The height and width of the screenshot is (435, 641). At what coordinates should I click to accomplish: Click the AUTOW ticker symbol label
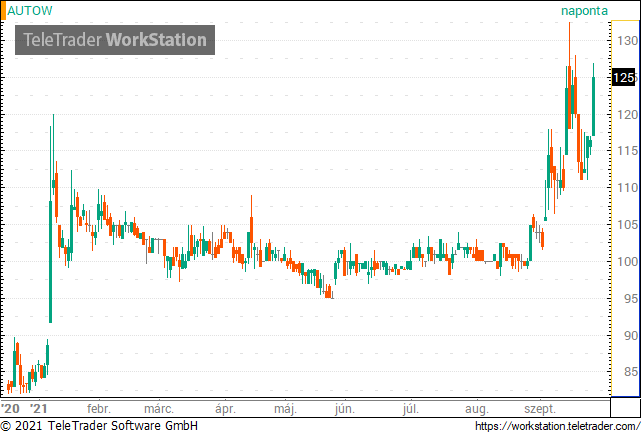tap(30, 10)
